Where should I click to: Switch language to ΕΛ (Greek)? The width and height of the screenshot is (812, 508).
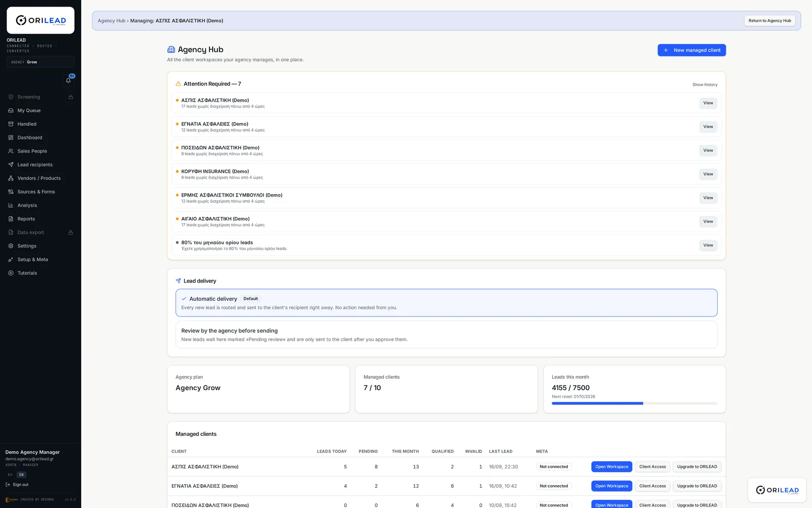[x=10, y=474]
